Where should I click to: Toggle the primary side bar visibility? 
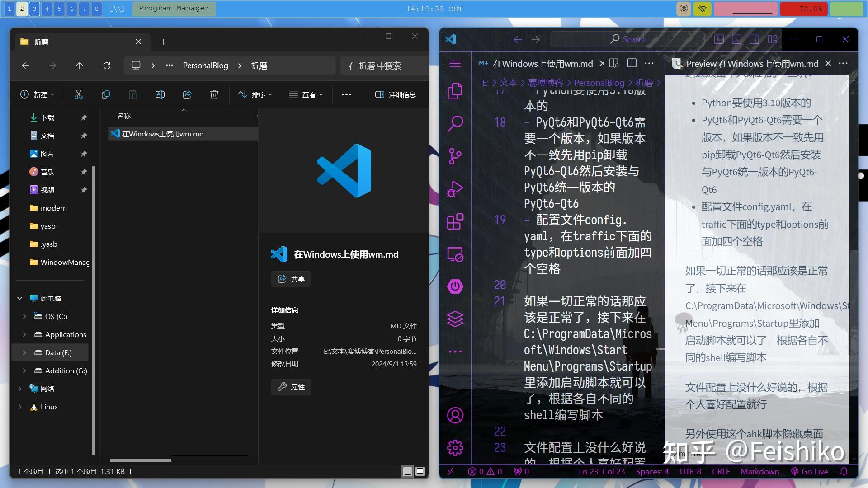tap(719, 39)
